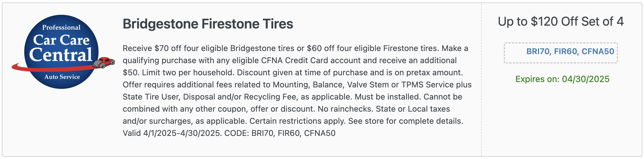This screenshot has width=644, height=159.
Task: Click the word "Central" in the logo
Action: (x=60, y=55)
